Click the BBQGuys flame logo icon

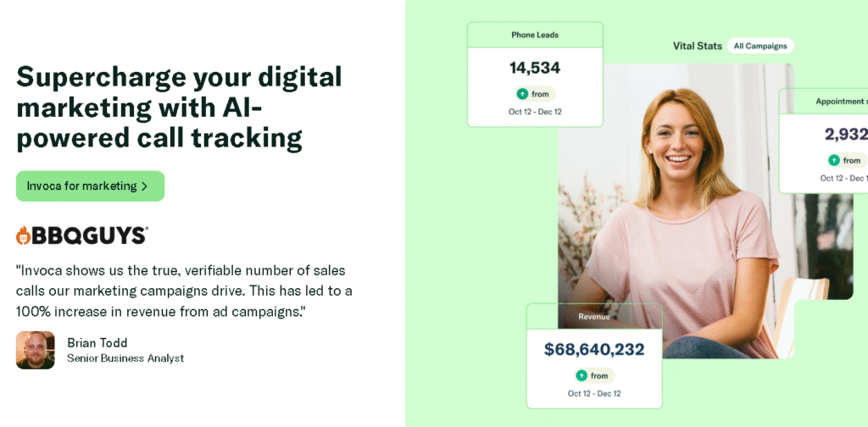24,236
